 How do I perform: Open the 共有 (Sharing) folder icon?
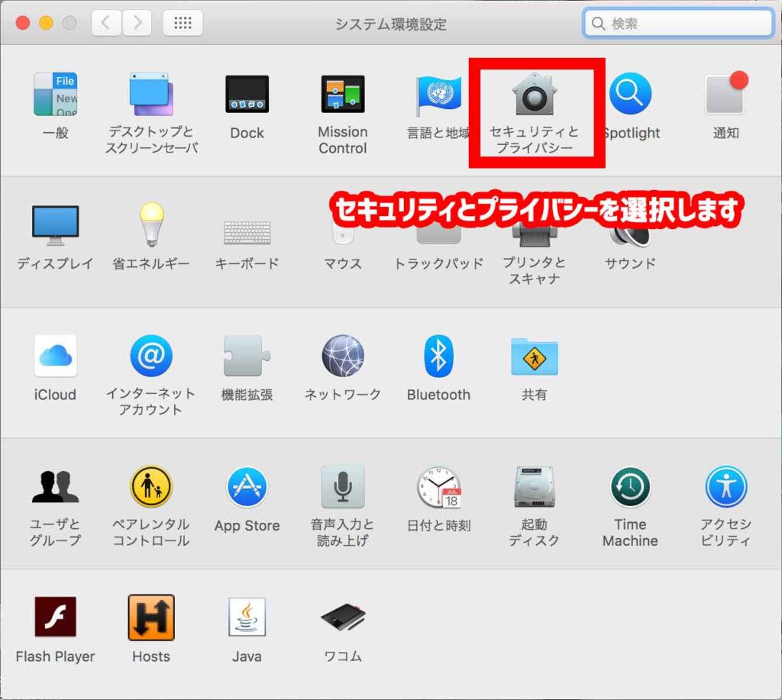click(x=534, y=356)
